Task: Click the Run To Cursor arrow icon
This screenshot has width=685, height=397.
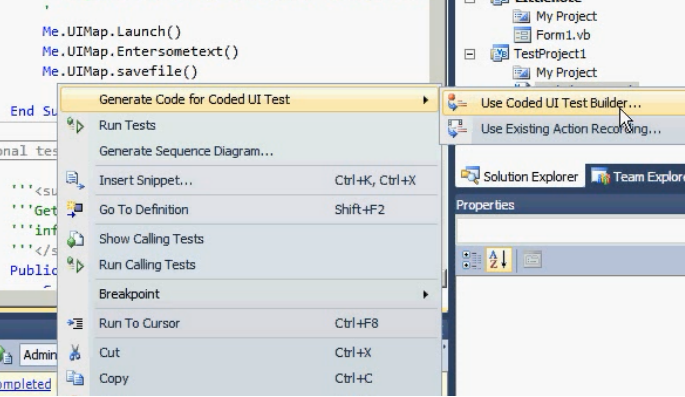Action: click(75, 323)
